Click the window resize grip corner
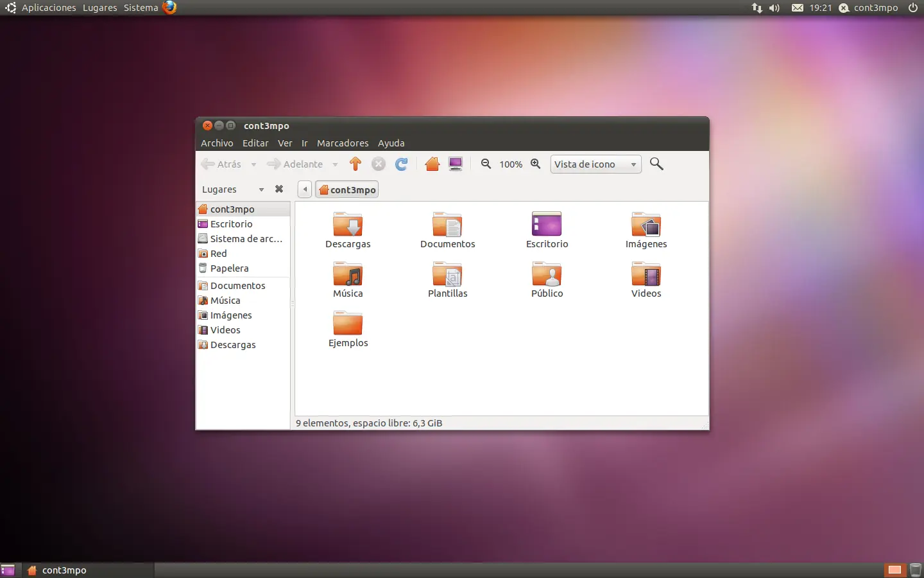The width and height of the screenshot is (924, 578). click(x=705, y=426)
